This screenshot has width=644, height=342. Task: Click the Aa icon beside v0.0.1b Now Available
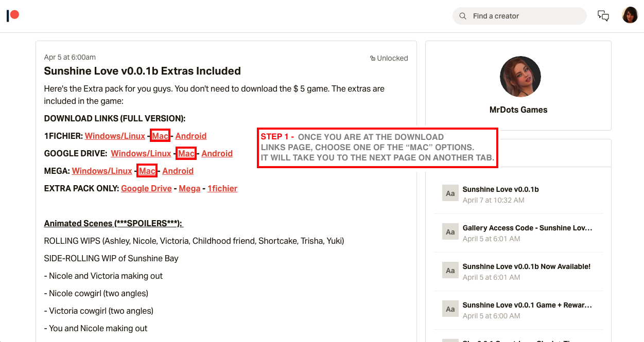[x=450, y=271]
